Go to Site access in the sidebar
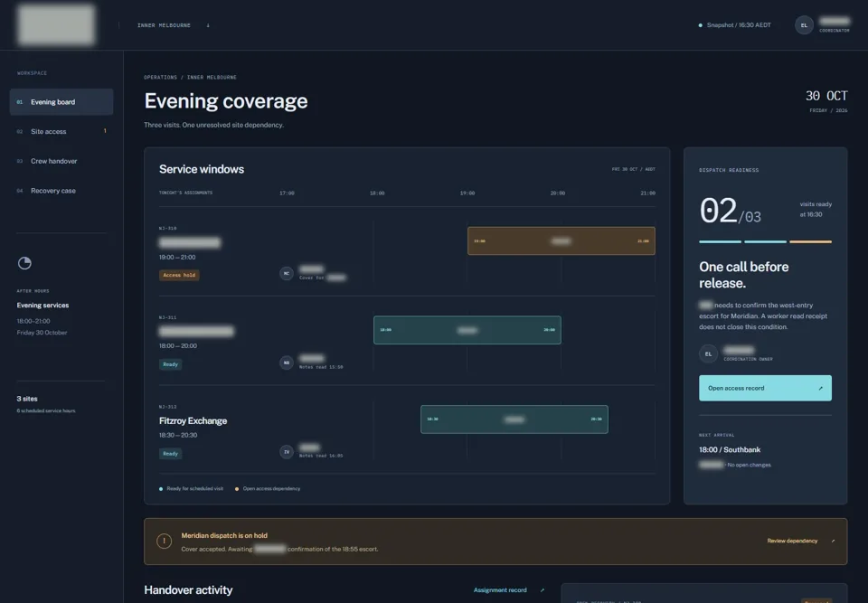The image size is (868, 603). [61, 132]
